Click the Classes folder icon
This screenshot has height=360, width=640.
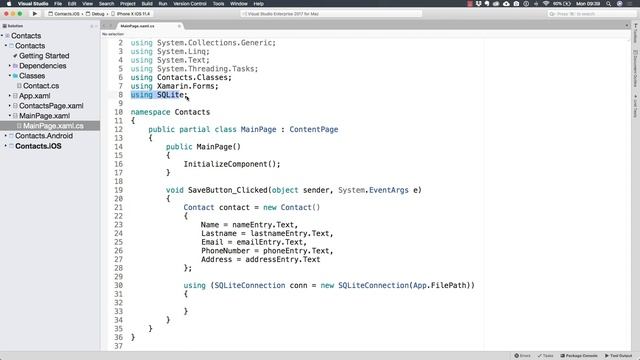(x=16, y=76)
